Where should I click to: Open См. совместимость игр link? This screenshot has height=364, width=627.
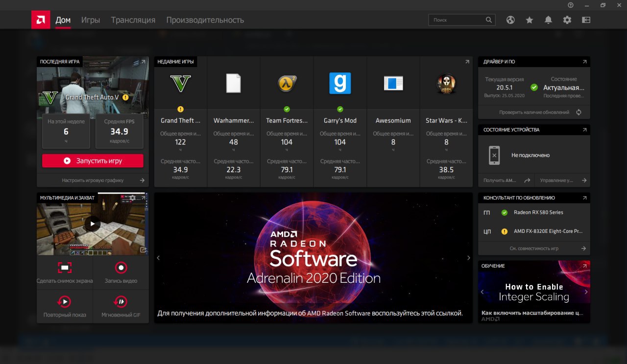pyautogui.click(x=534, y=248)
